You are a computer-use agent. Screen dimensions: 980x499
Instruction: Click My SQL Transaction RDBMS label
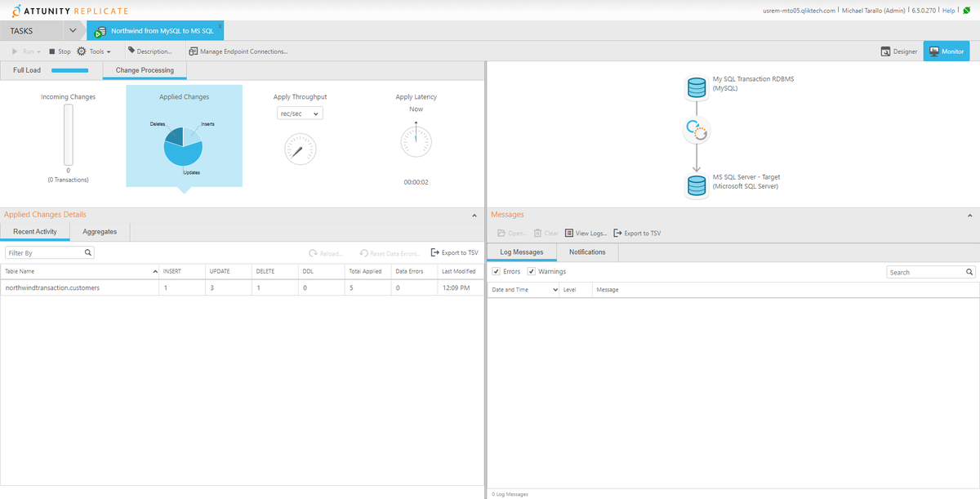click(x=753, y=79)
